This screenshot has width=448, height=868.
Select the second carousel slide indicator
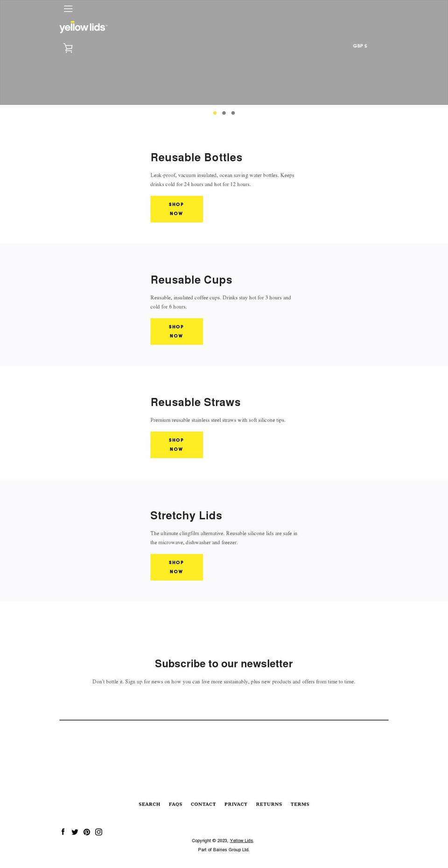224,113
